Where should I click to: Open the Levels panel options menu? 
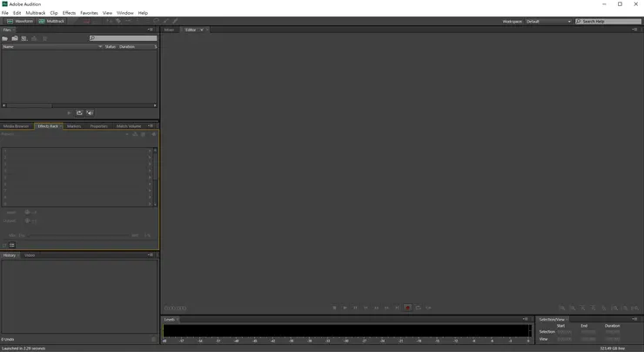coord(526,319)
